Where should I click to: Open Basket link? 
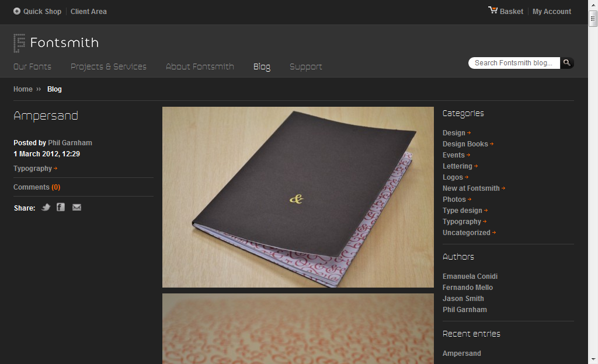click(512, 12)
